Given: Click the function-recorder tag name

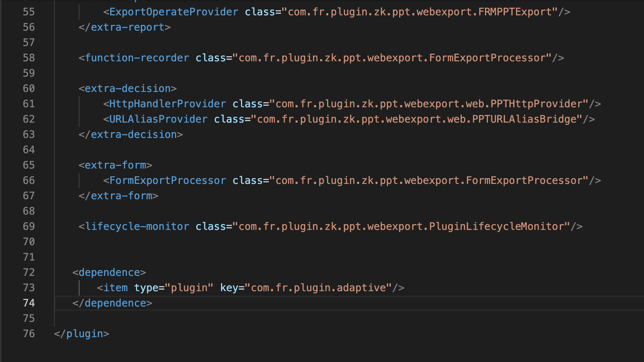Looking at the screenshot, I should (137, 58).
